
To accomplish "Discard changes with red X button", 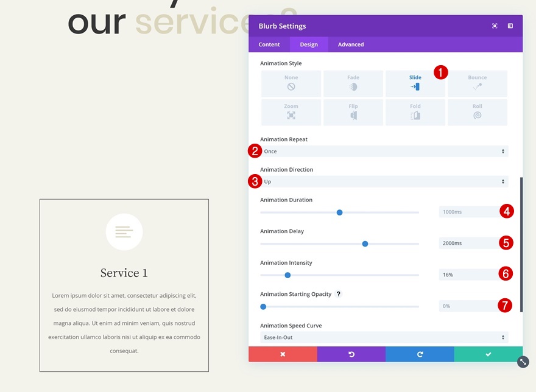I will coord(283,354).
